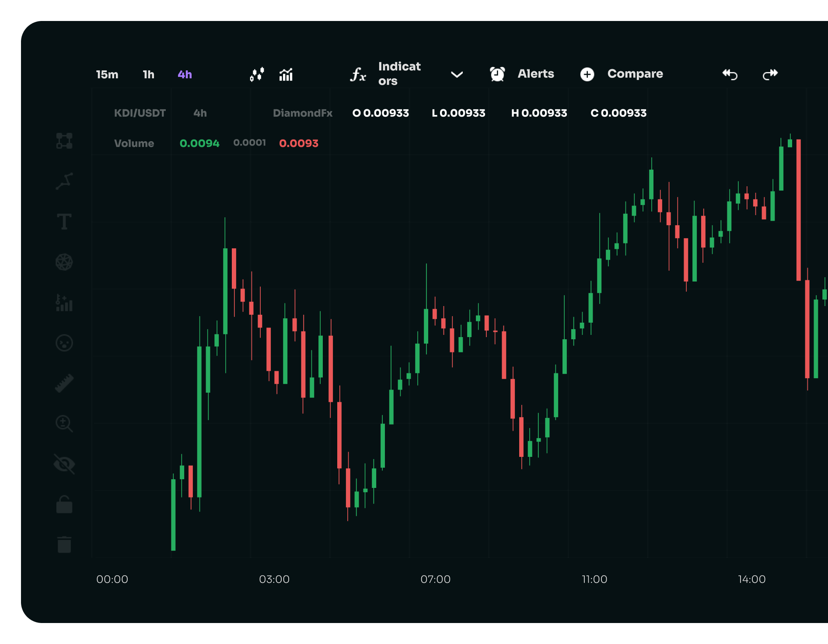This screenshot has height=644, width=828.
Task: Click the Low value L 0.00933
Action: pos(458,113)
